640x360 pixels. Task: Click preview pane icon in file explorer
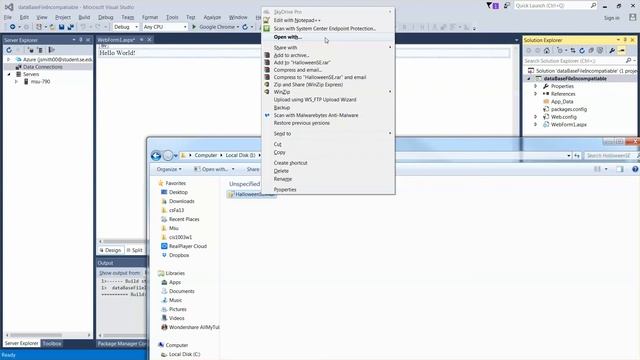point(620,169)
